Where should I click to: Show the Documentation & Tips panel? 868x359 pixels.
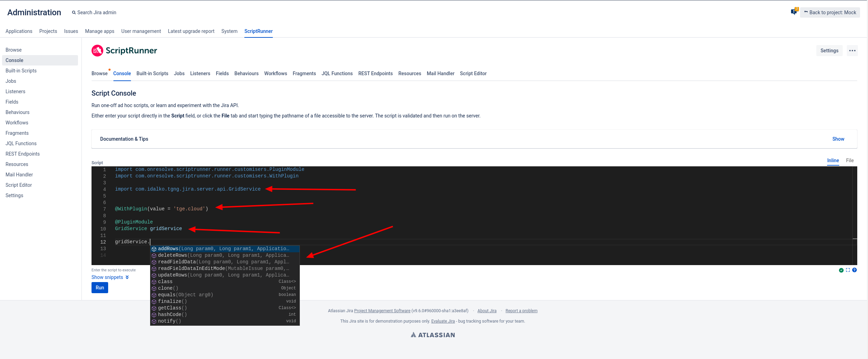[x=838, y=139]
